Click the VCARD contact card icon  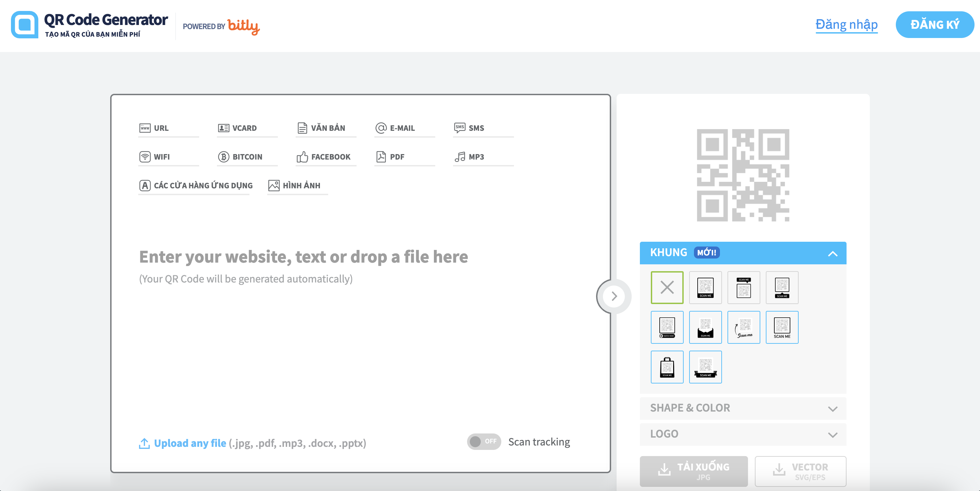pyautogui.click(x=223, y=128)
